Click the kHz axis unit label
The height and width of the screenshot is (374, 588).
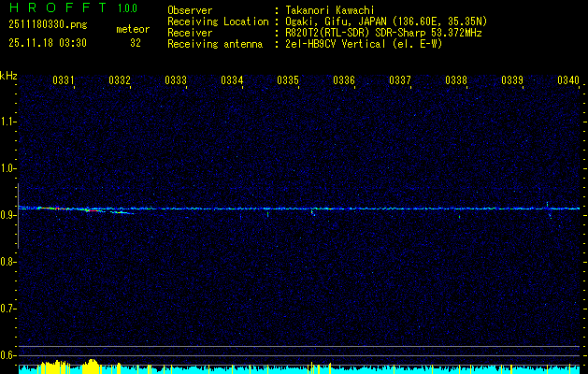[8, 76]
